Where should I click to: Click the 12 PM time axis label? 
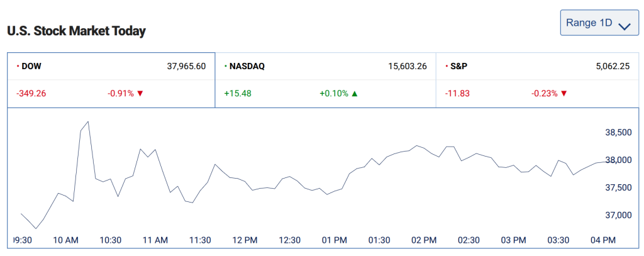(245, 240)
